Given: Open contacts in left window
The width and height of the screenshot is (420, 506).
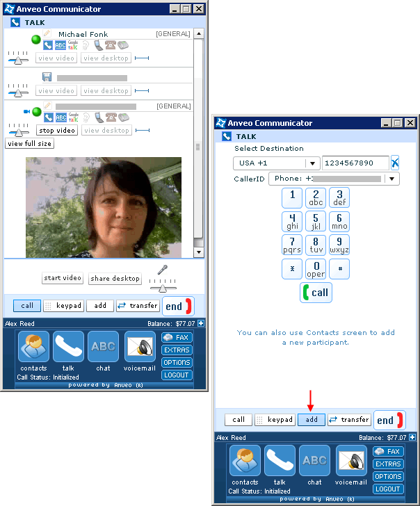Looking at the screenshot, I should point(33,347).
